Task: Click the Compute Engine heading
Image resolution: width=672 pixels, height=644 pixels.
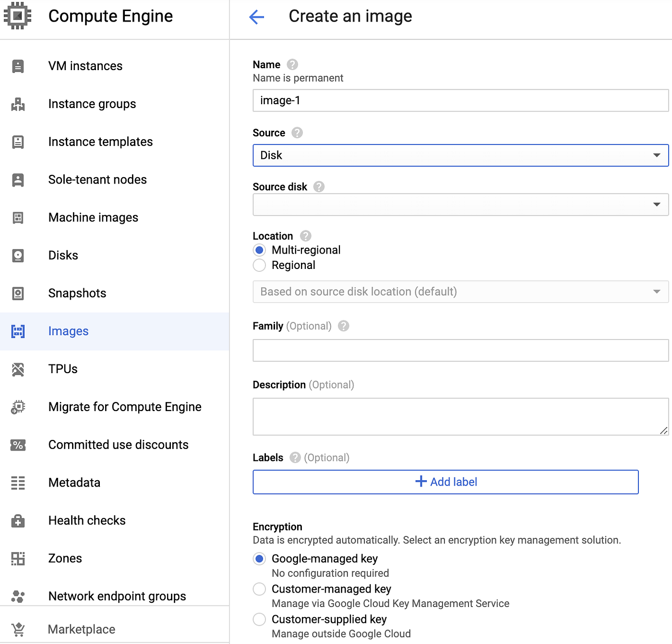Action: pyautogui.click(x=110, y=16)
